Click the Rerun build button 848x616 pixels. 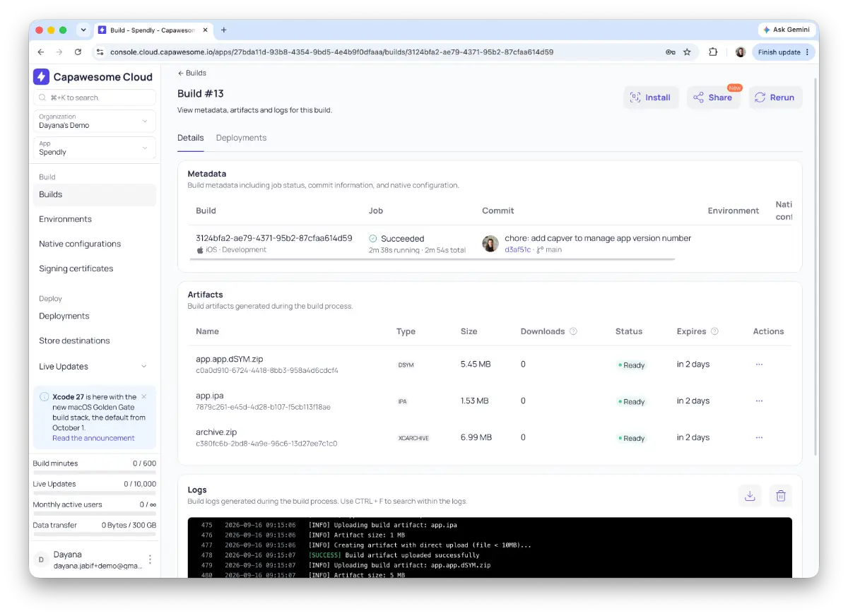click(775, 97)
